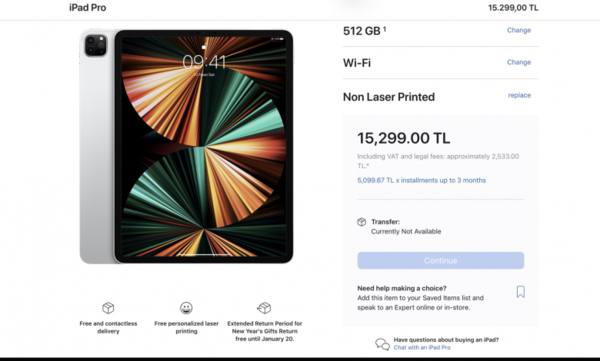The height and width of the screenshot is (361, 600).
Task: Click the Transfer package icon
Action: click(362, 222)
